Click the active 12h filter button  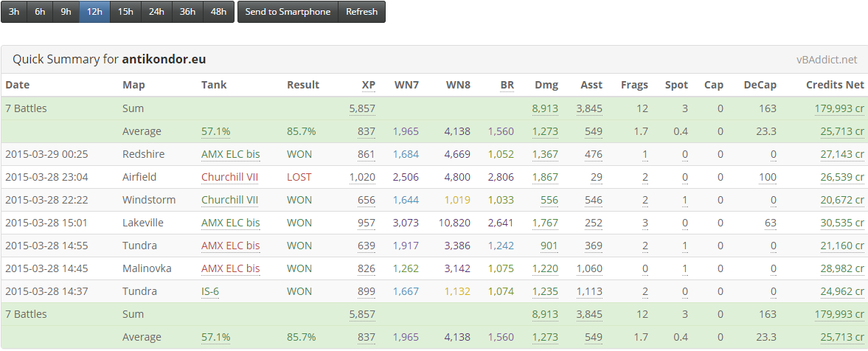(94, 12)
